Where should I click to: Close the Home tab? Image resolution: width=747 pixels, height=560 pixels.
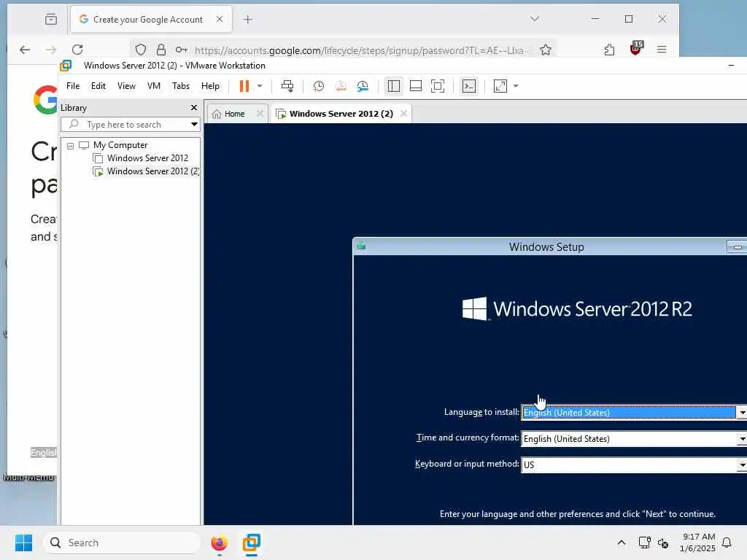[x=260, y=113]
